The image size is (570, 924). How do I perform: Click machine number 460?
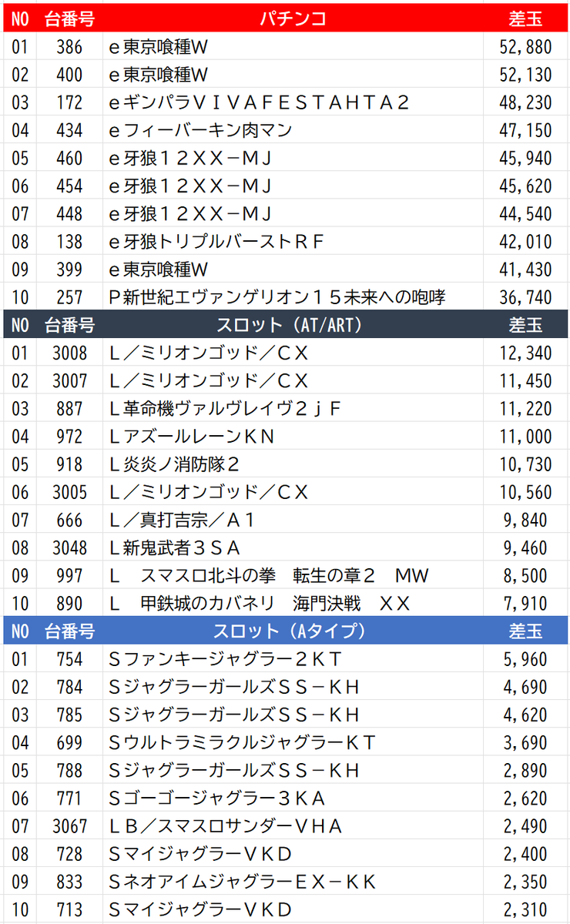[x=69, y=158]
